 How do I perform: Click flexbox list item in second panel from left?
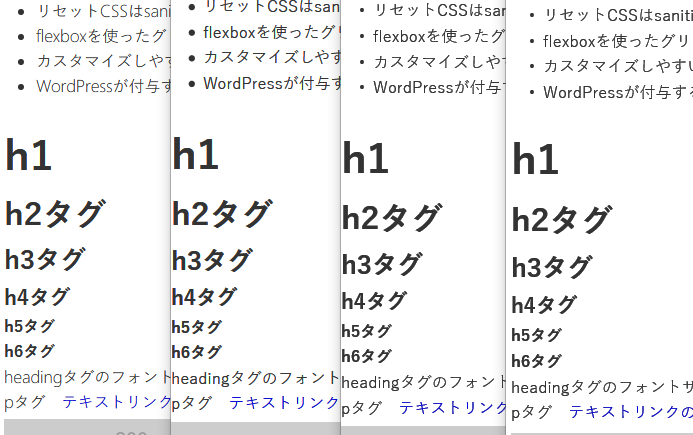click(271, 32)
